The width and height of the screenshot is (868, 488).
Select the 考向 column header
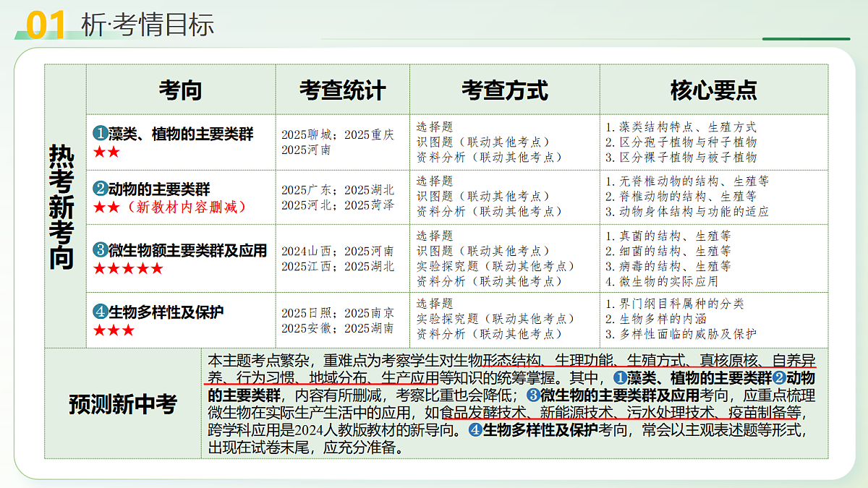[x=180, y=90]
